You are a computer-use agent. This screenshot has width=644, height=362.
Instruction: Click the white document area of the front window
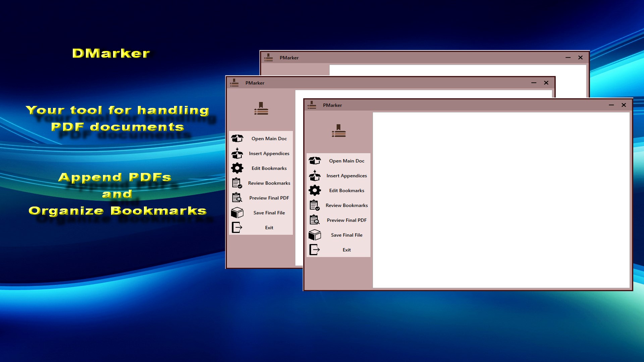click(501, 200)
